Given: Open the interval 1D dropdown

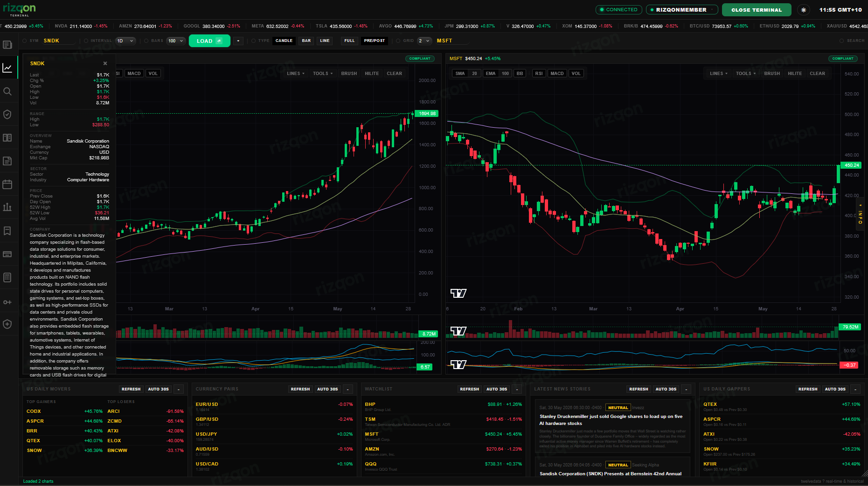Looking at the screenshot, I should [125, 41].
